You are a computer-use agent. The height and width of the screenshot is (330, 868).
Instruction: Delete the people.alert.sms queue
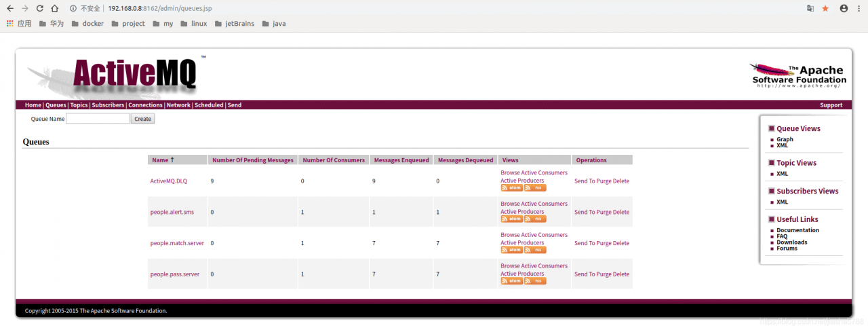(x=621, y=213)
